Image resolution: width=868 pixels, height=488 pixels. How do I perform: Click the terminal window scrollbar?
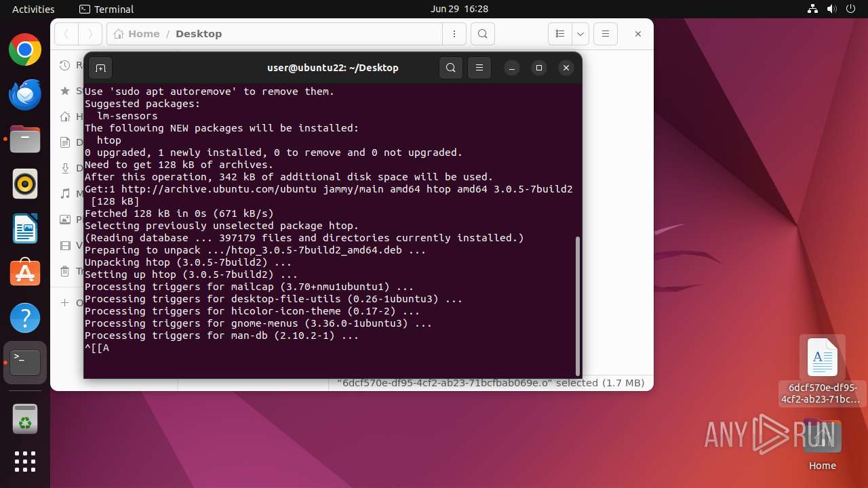(x=578, y=305)
